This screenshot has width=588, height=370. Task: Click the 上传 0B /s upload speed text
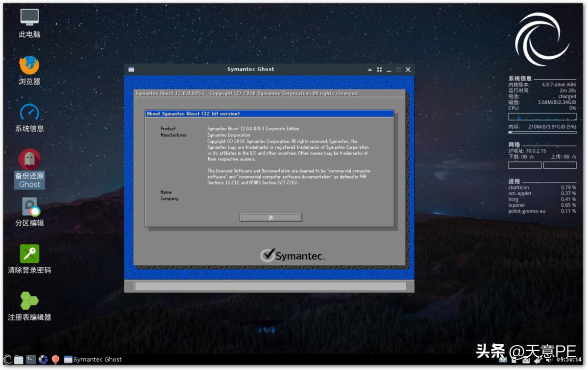(563, 157)
